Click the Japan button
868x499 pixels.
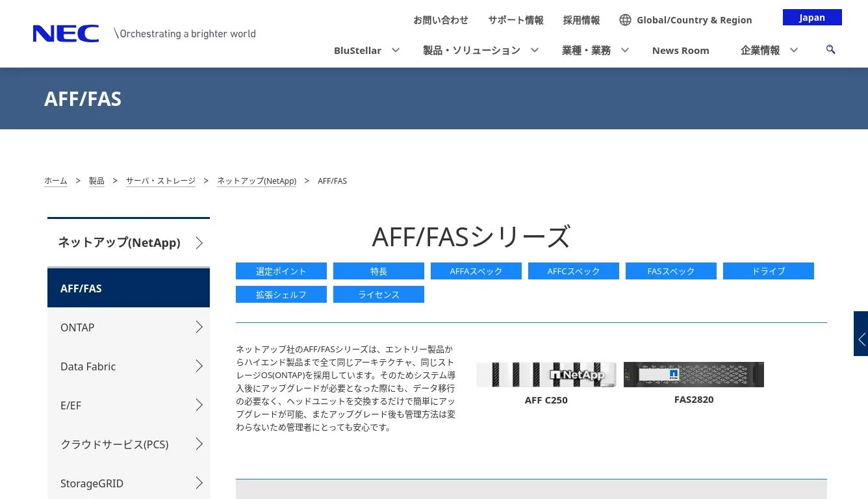tap(812, 18)
